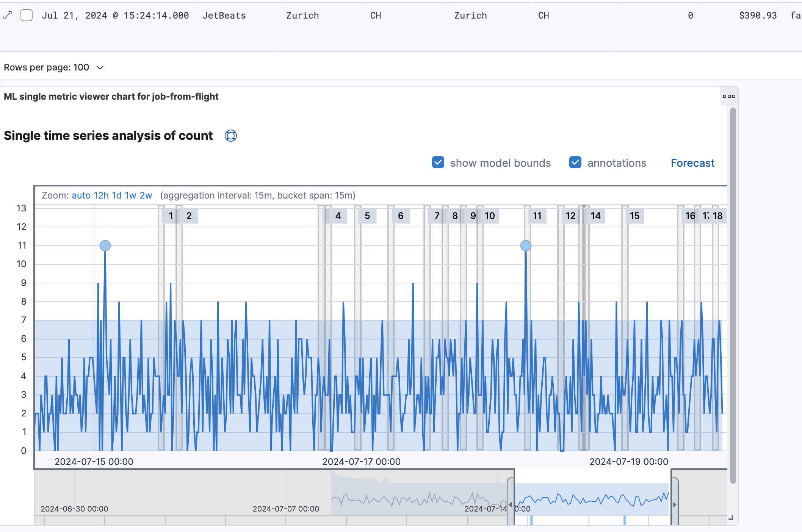This screenshot has width=802, height=532.
Task: Toggle the annotations checkbox
Action: (x=575, y=163)
